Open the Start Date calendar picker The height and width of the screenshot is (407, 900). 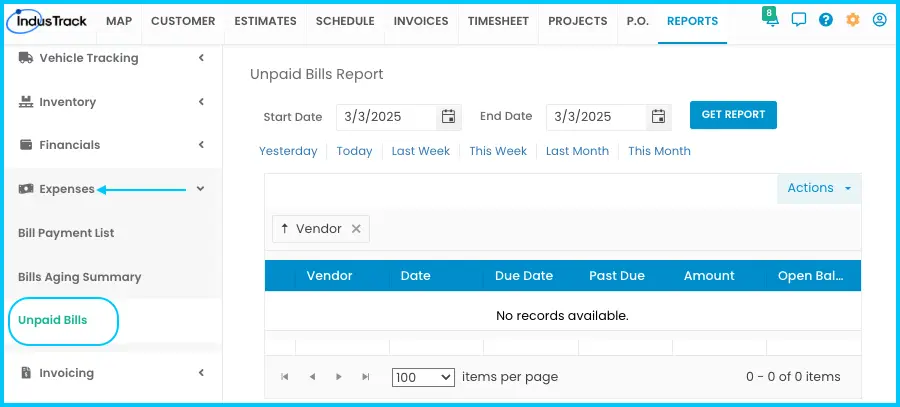(x=448, y=117)
